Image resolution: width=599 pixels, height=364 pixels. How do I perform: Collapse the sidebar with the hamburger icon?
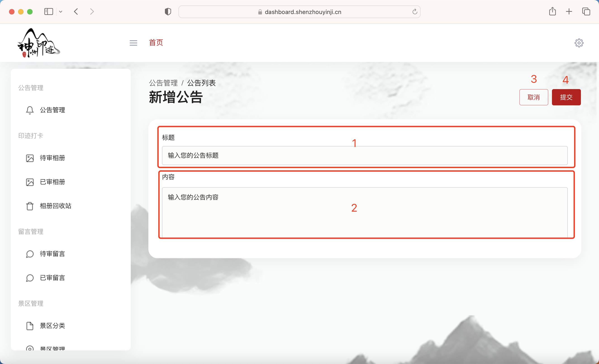133,43
